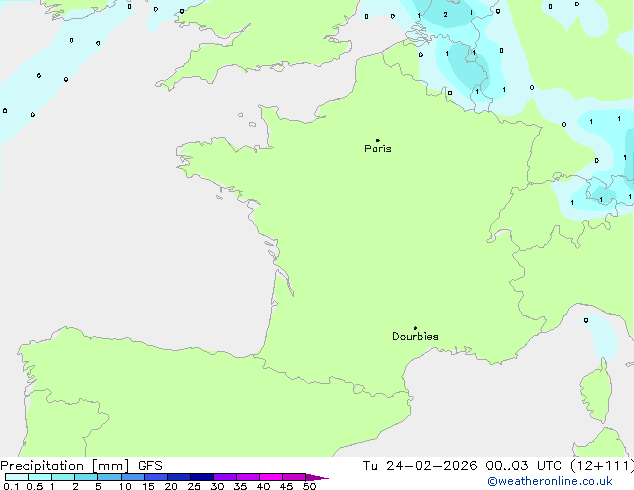Select the 5–10 mm legend color swatch
Screen dimensions: 634x490
[x=110, y=477]
